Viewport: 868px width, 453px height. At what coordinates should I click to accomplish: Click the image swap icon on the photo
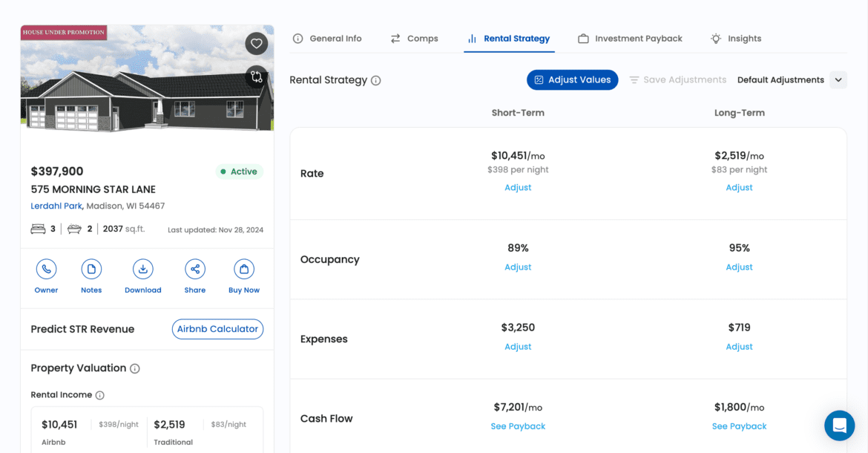point(256,76)
